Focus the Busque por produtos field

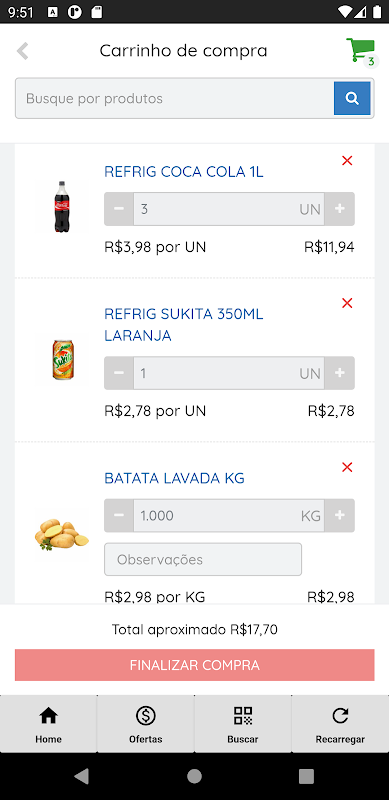tap(175, 98)
